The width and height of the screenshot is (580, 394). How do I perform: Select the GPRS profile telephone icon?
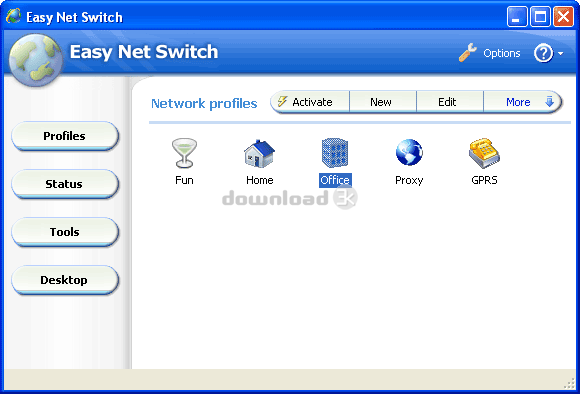[x=484, y=153]
